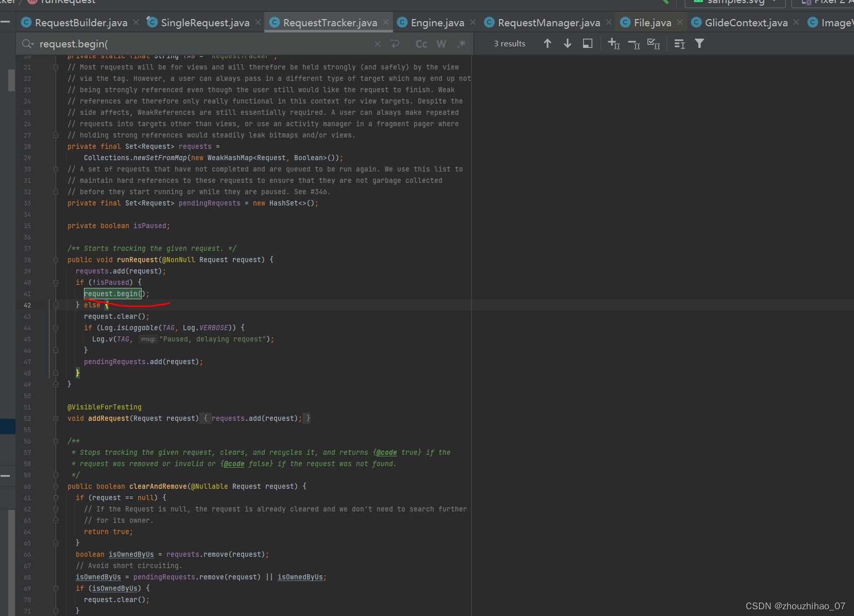
Task: Switch to GlideContext.java tab
Action: coord(746,23)
